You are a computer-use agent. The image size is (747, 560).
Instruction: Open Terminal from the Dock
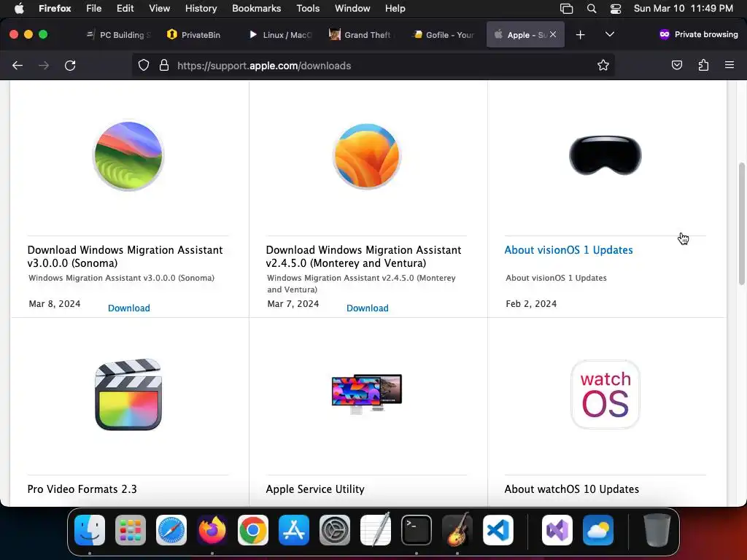(417, 530)
